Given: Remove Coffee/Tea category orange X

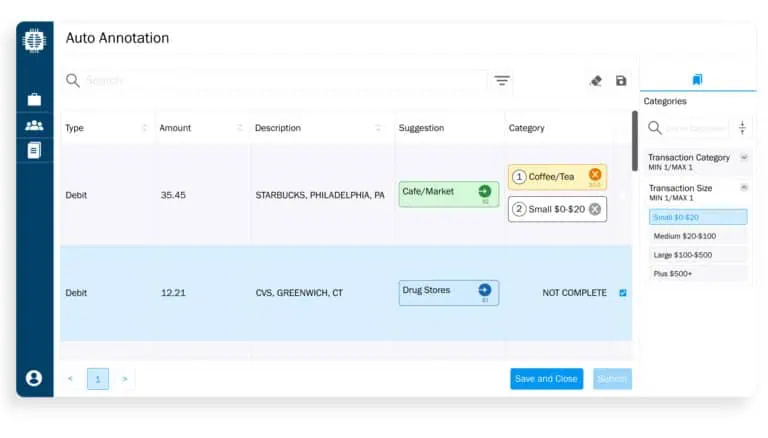Looking at the screenshot, I should (595, 174).
